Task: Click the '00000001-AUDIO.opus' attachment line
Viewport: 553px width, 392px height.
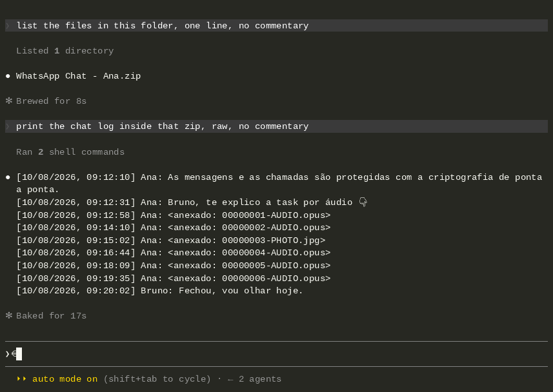Action: 173,215
